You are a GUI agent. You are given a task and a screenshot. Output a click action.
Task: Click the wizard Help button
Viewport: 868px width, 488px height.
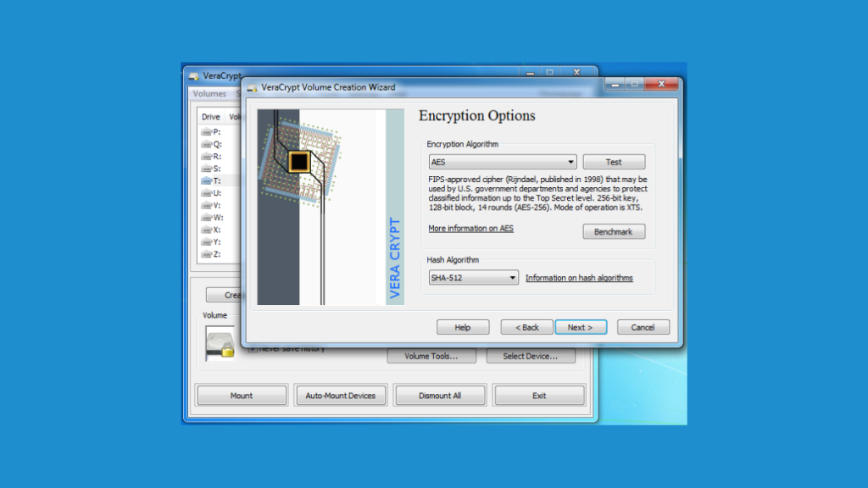pos(463,328)
